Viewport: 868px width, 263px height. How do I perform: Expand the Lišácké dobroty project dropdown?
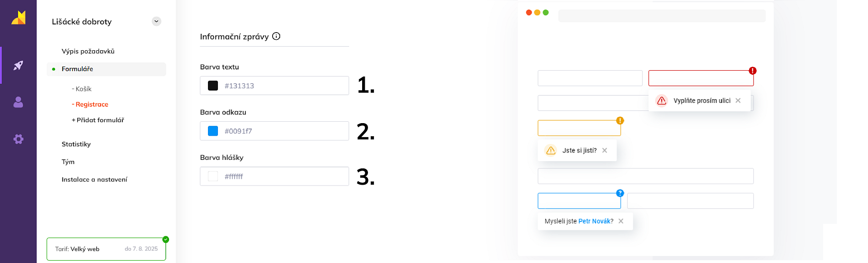(156, 21)
